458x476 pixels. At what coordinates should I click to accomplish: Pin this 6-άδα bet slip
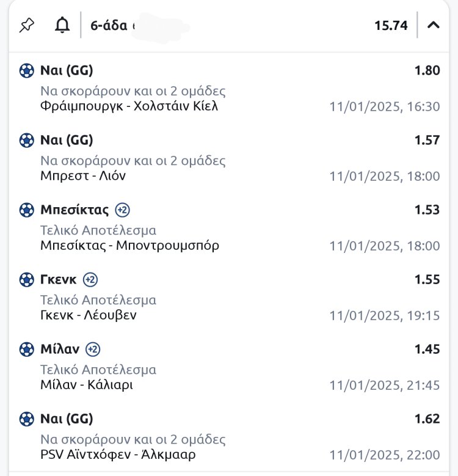click(27, 26)
